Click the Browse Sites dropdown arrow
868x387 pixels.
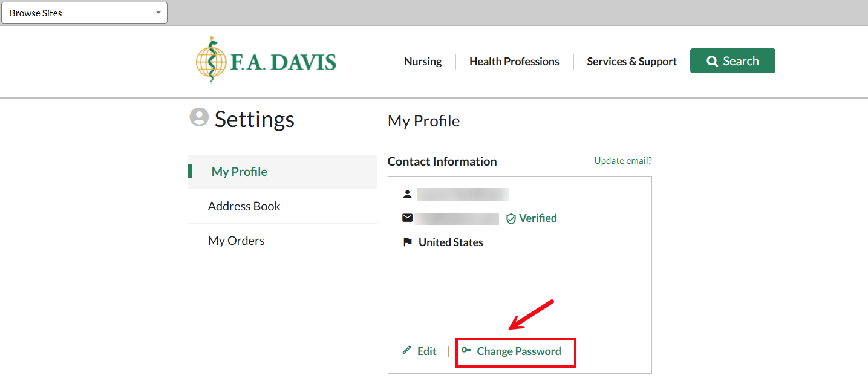[x=158, y=12]
